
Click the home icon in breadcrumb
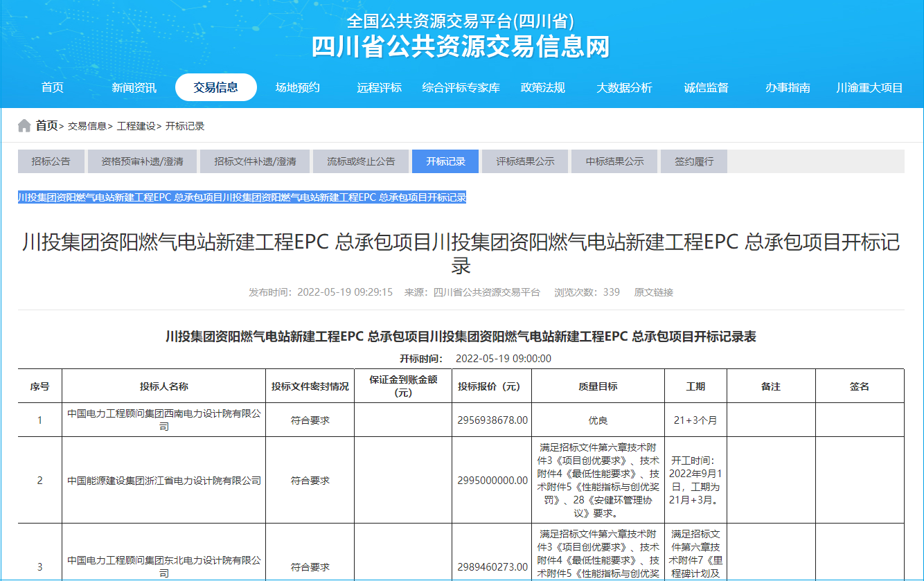click(24, 125)
